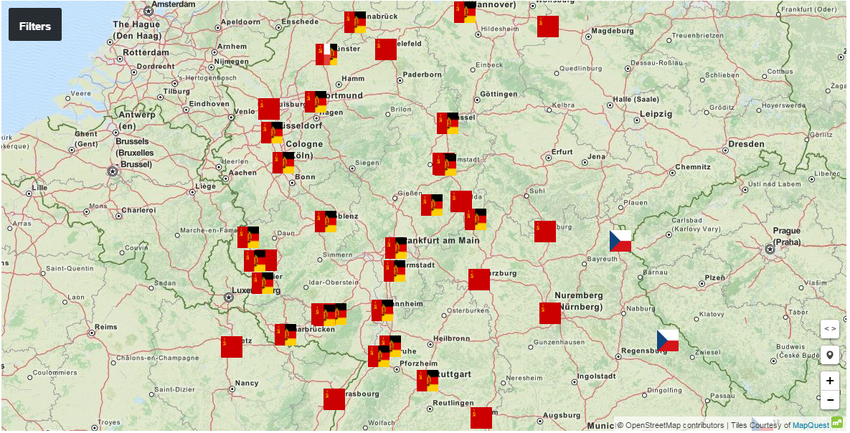Select the red flag marker at Metz
850x433 pixels.
point(231,347)
